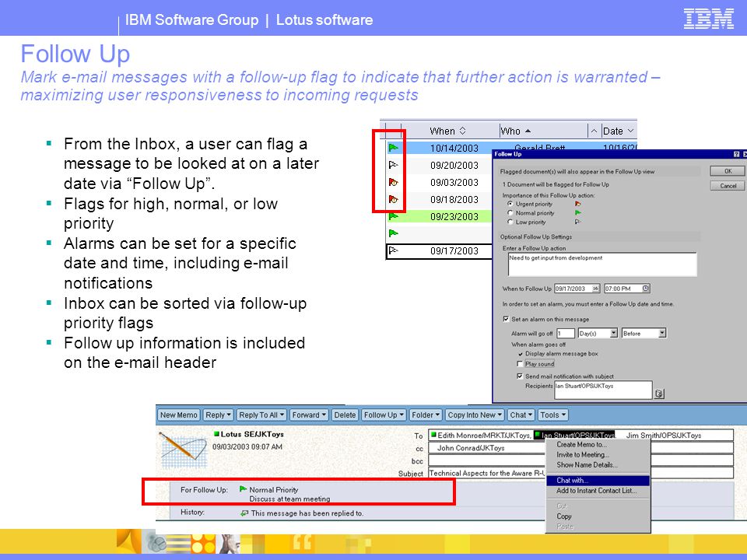Click the cc field containing John Conrad/JKToys
The width and height of the screenshot is (747, 560).
click(487, 448)
